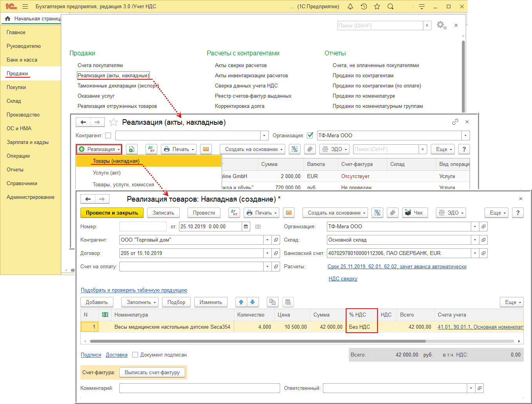
Task: Click Без НДС cell in goods row
Action: tap(362, 327)
